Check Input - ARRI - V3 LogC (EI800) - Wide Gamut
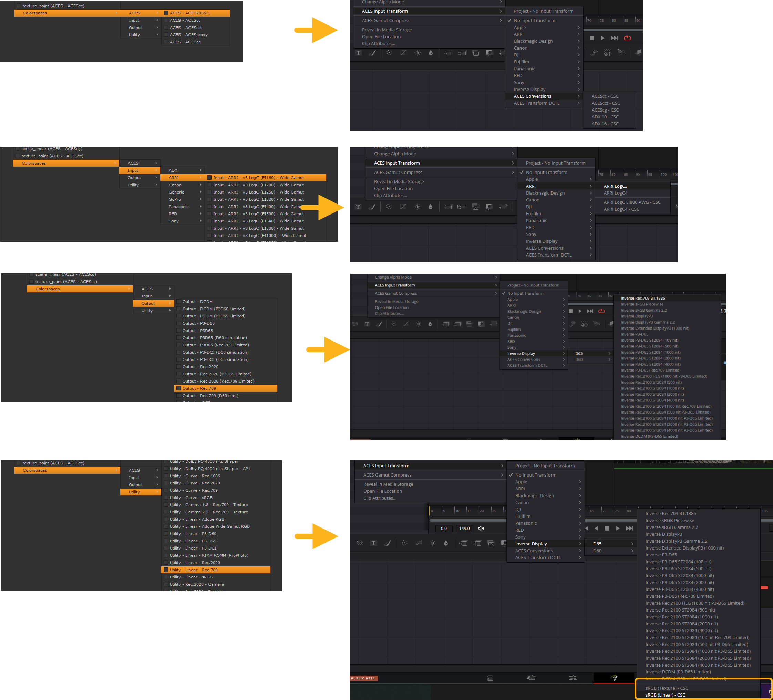 209,229
